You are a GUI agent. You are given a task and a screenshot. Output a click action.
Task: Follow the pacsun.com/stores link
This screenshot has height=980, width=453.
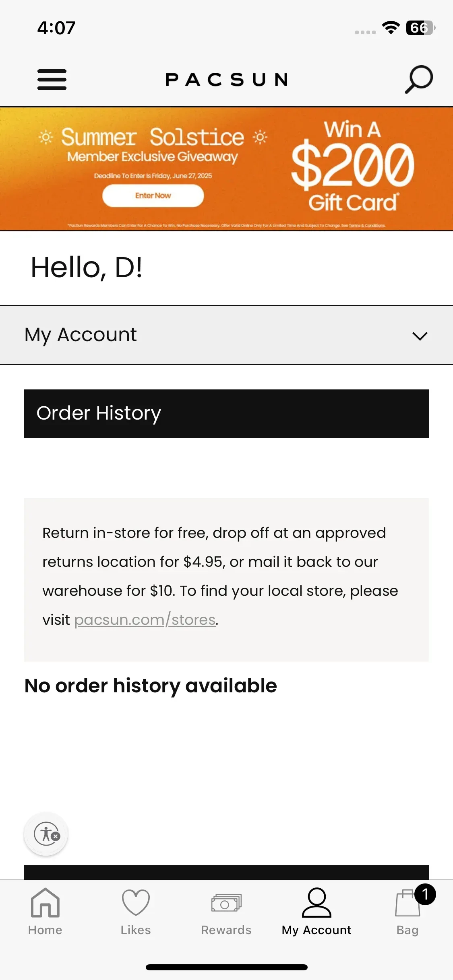pyautogui.click(x=145, y=620)
